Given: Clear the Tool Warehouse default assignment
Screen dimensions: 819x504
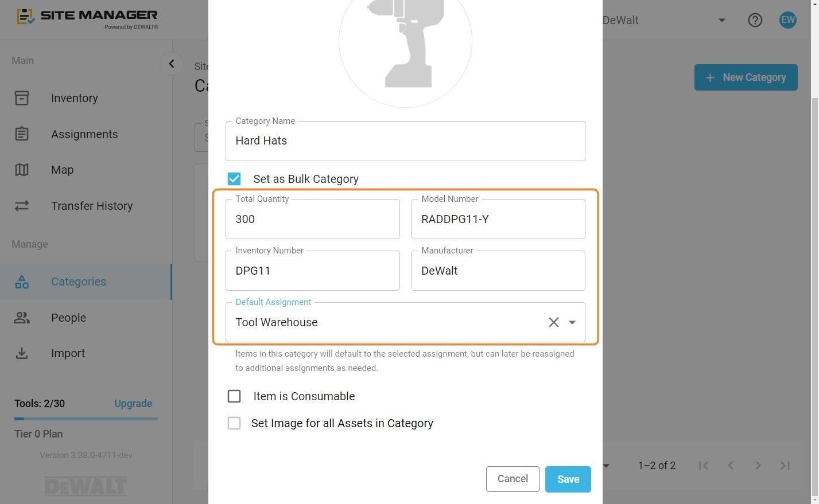Looking at the screenshot, I should pos(553,322).
